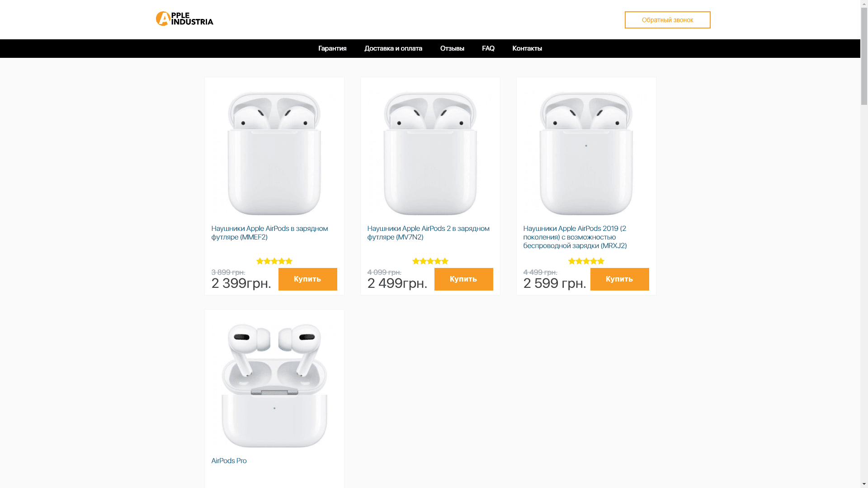The image size is (868, 488).
Task: Click the AirPods MMEF2 product image
Action: 274,154
